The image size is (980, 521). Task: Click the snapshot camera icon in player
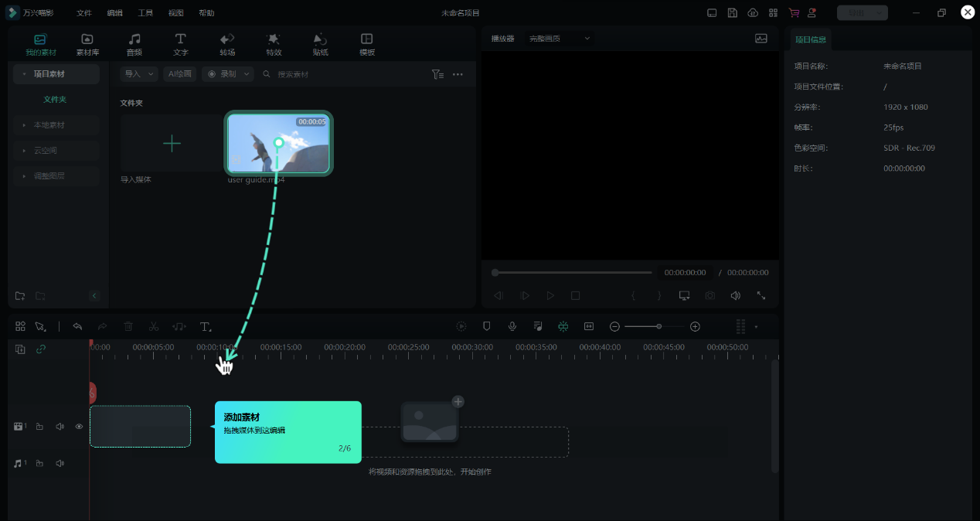click(x=709, y=296)
